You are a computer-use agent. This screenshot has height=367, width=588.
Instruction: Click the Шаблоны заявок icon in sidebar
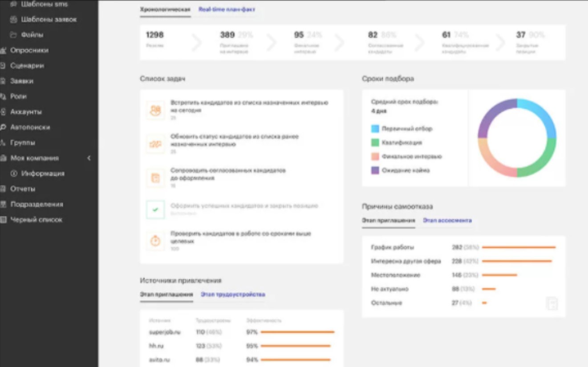click(13, 20)
